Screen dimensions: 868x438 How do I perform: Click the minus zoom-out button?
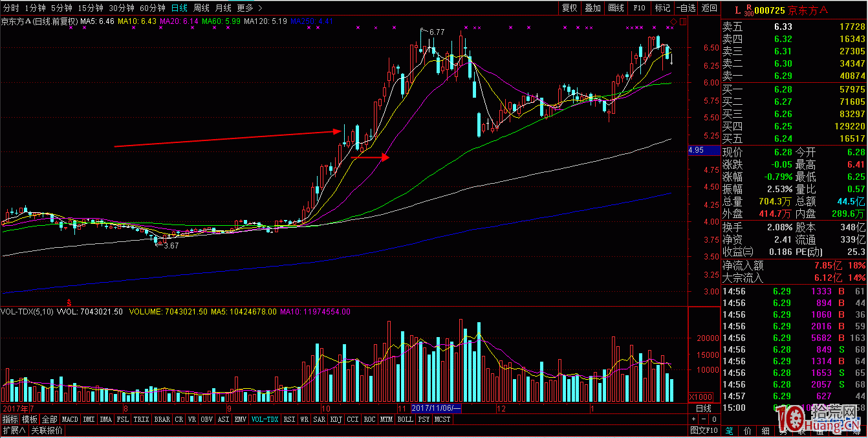704,419
